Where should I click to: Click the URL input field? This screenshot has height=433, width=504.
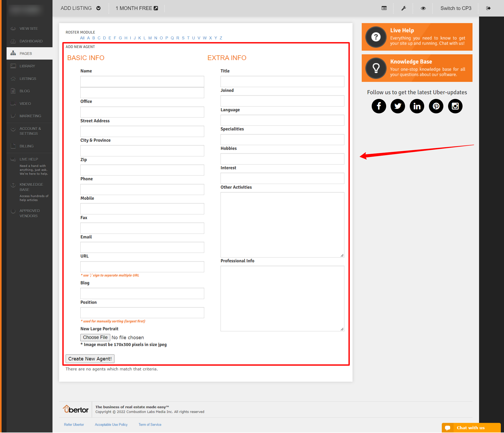pyautogui.click(x=142, y=267)
